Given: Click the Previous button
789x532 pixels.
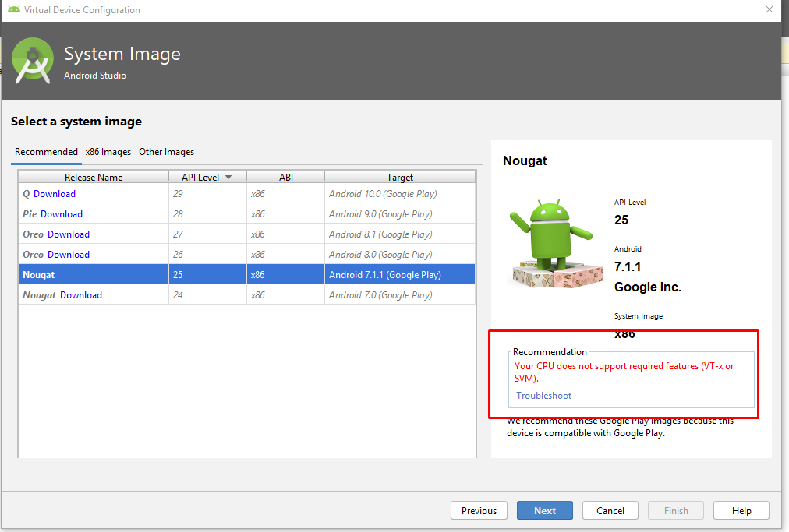Looking at the screenshot, I should click(x=479, y=510).
